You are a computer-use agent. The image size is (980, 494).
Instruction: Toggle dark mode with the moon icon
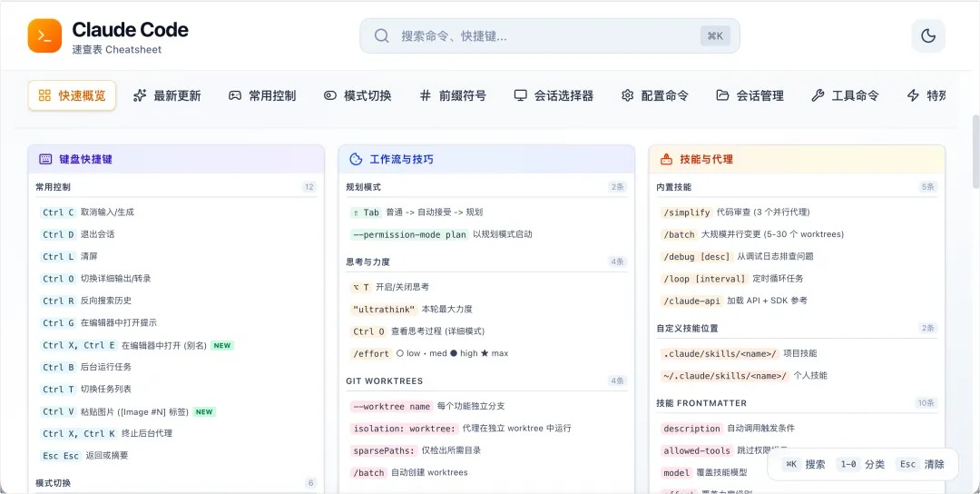coord(928,35)
